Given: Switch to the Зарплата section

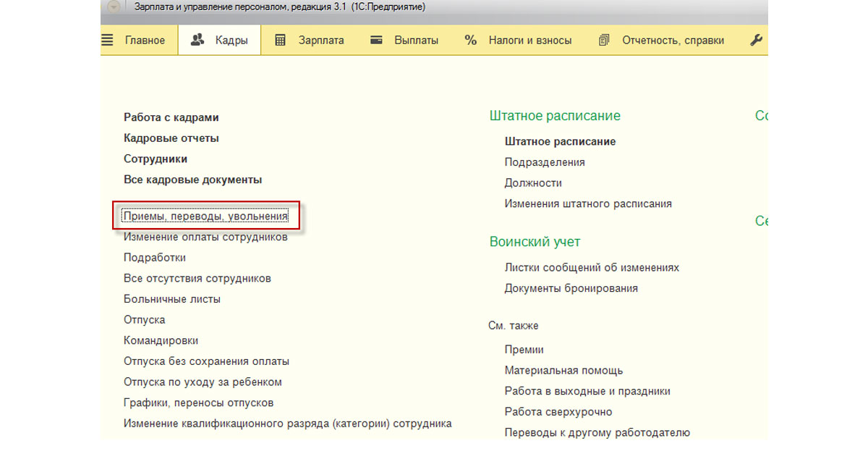Looking at the screenshot, I should (321, 41).
